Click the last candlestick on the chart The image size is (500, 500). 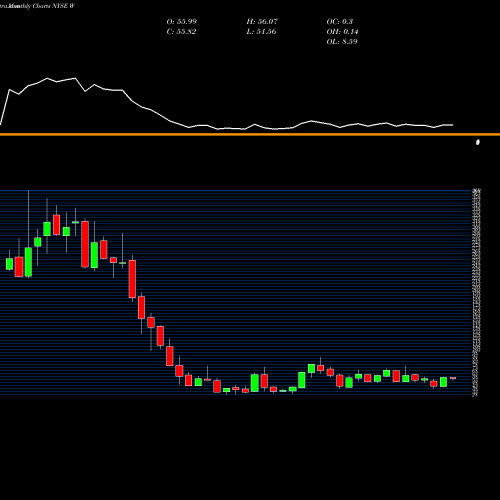(453, 378)
